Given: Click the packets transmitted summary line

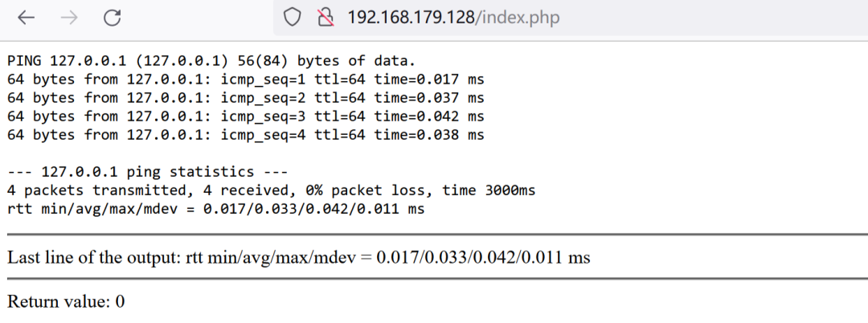Looking at the screenshot, I should [x=271, y=190].
